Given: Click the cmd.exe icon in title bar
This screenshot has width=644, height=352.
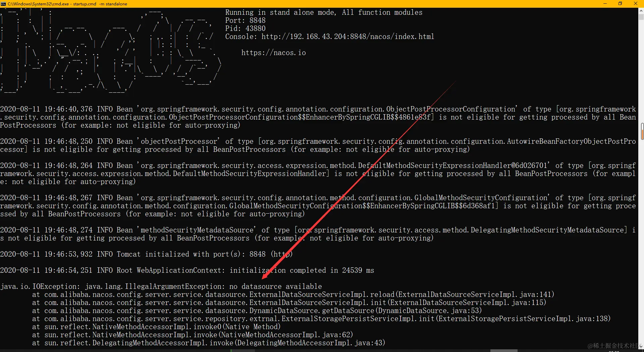Looking at the screenshot, I should (3, 4).
